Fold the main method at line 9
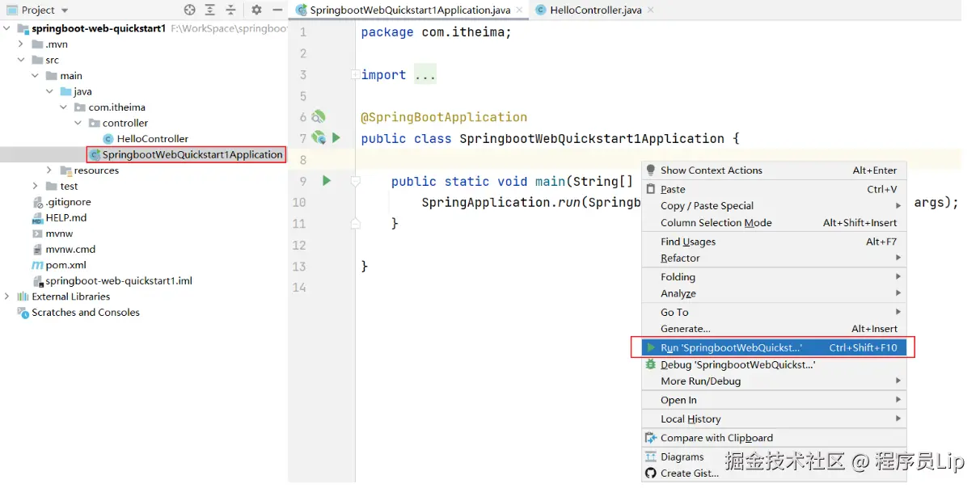The height and width of the screenshot is (488, 980). (x=355, y=182)
